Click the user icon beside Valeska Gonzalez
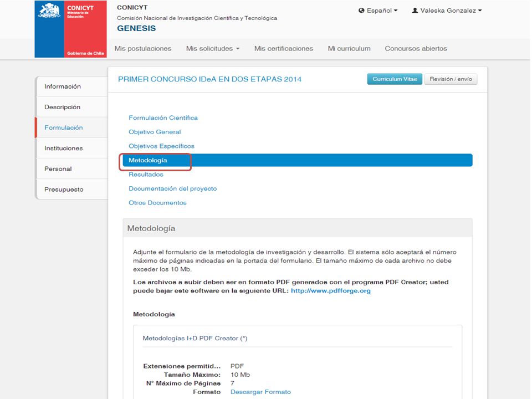This screenshot has width=532, height=399. (415, 11)
